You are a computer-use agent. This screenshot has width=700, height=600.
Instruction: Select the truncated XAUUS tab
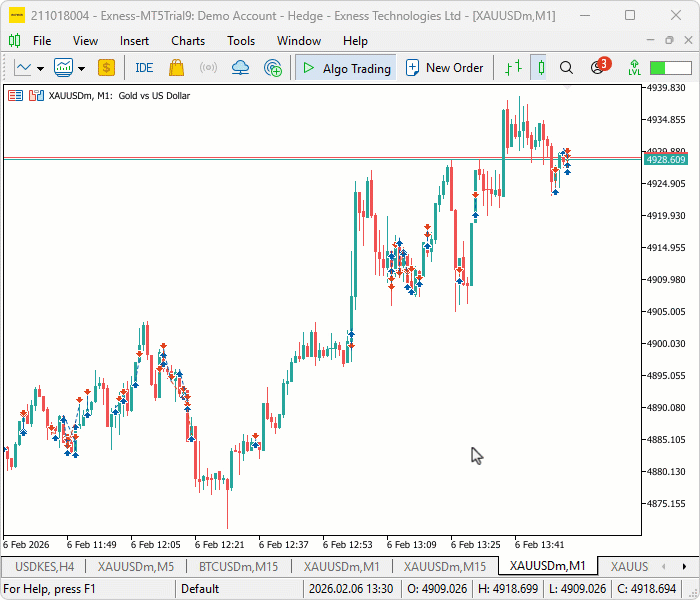(629, 567)
